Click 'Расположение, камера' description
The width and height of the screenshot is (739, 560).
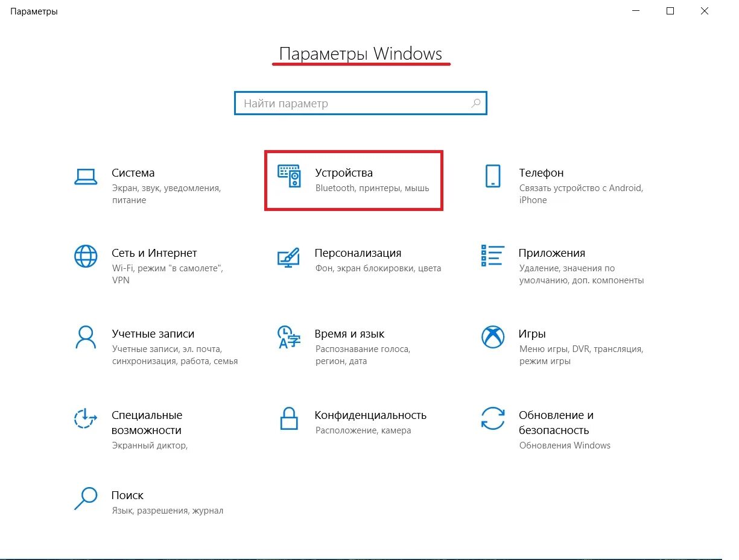[x=363, y=430]
